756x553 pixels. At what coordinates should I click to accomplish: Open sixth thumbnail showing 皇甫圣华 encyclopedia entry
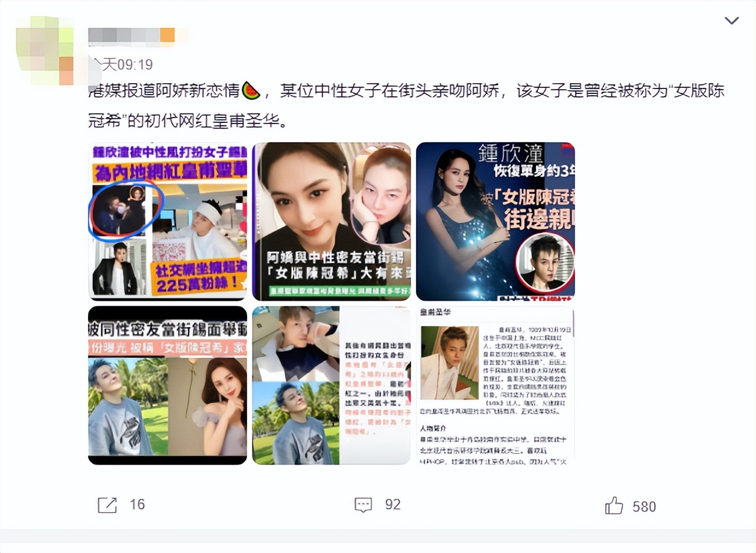click(x=496, y=386)
